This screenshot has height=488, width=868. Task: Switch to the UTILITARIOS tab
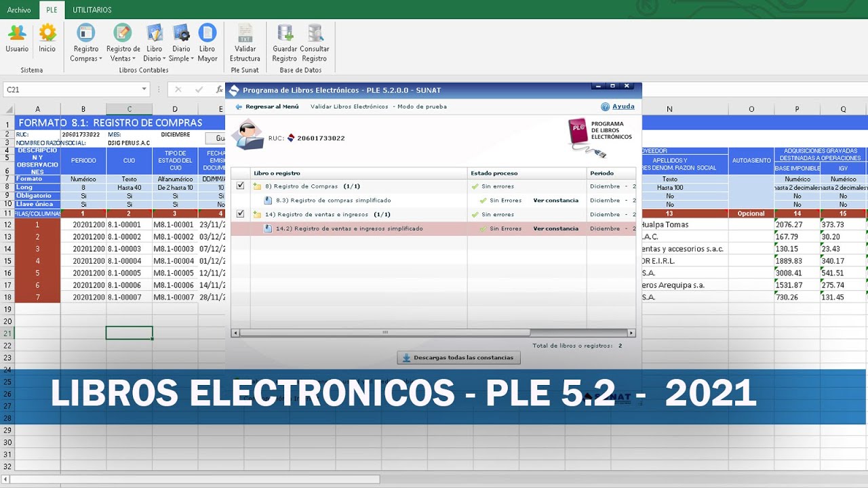[x=92, y=10]
